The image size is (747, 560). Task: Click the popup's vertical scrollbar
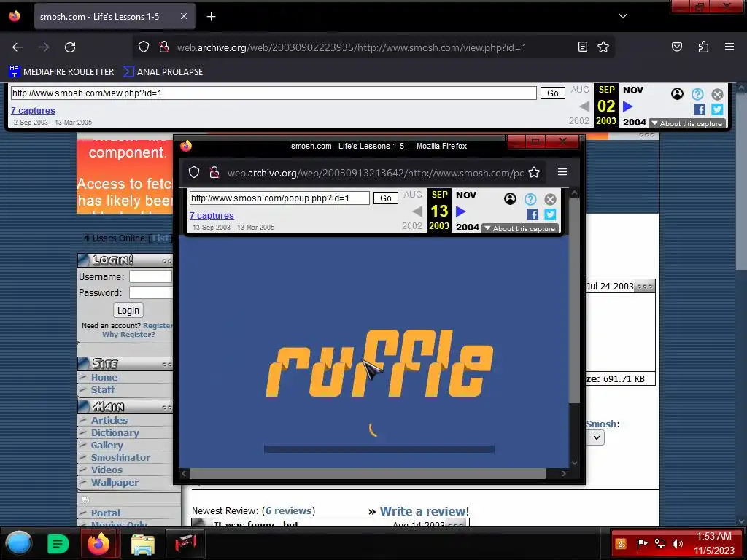574,301
